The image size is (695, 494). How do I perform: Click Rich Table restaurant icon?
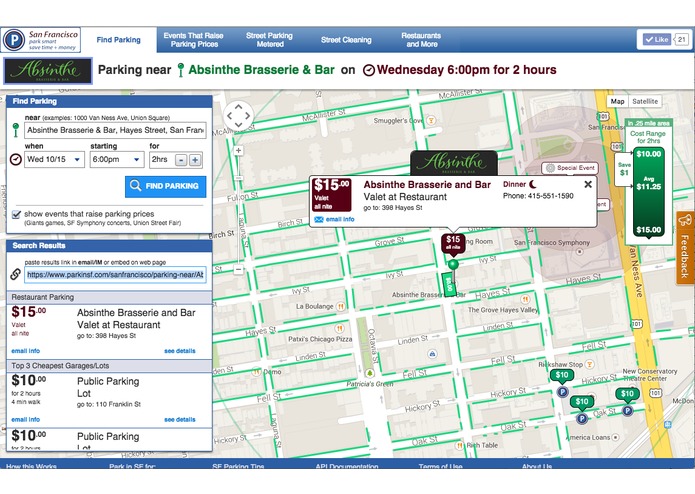[460, 445]
